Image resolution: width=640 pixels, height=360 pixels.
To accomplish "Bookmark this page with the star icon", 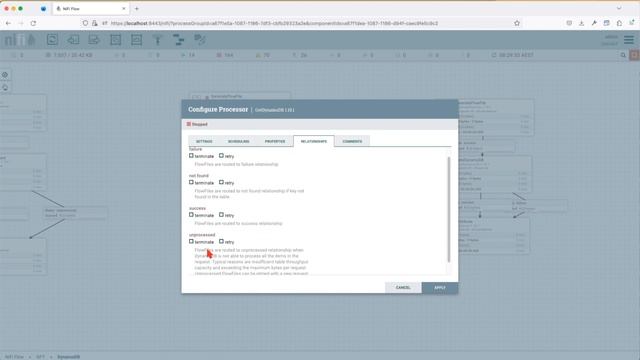I will click(517, 23).
